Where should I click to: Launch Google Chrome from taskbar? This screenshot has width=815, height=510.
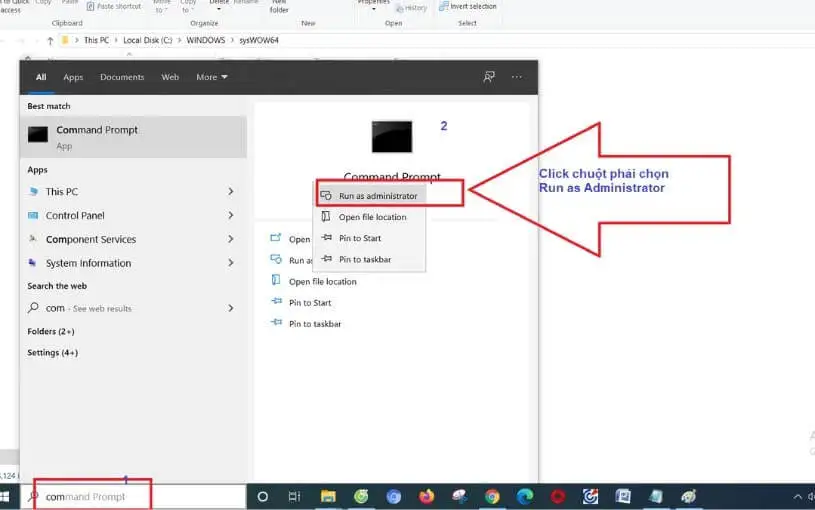coord(492,497)
